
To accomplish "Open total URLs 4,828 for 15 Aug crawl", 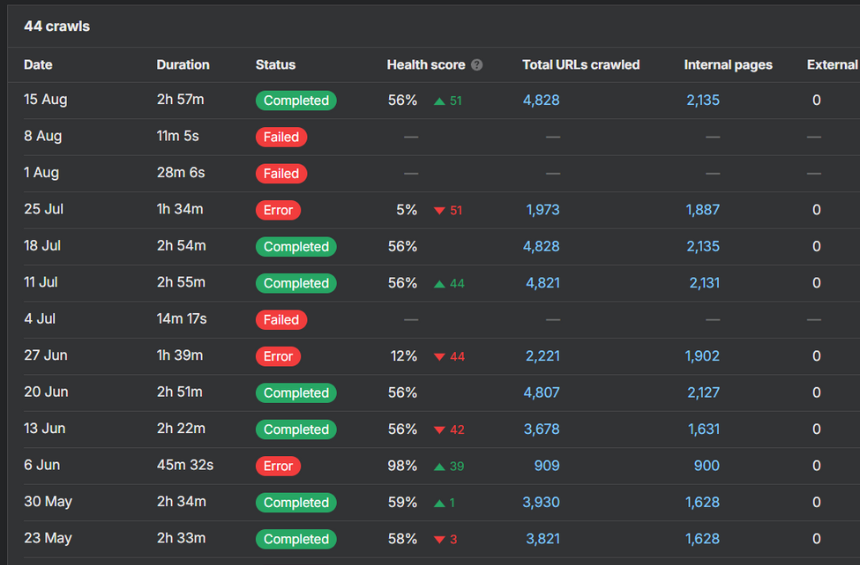I will 541,100.
